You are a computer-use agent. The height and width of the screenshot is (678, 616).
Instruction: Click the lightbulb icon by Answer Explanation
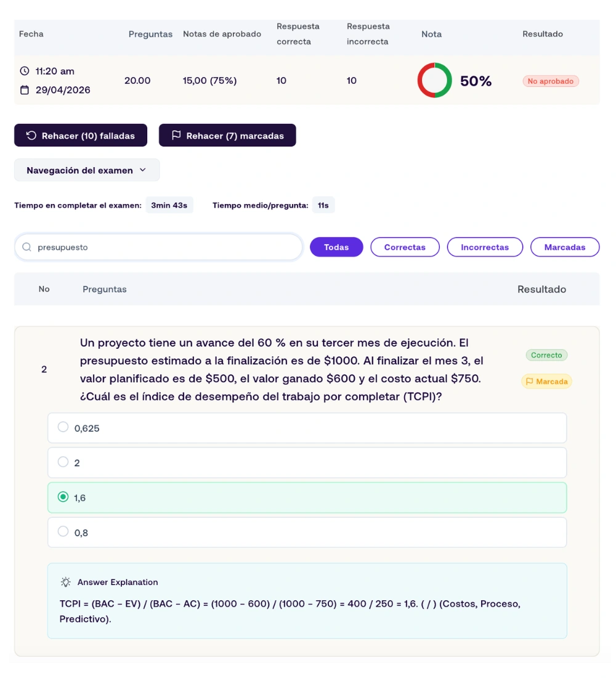coord(66,582)
